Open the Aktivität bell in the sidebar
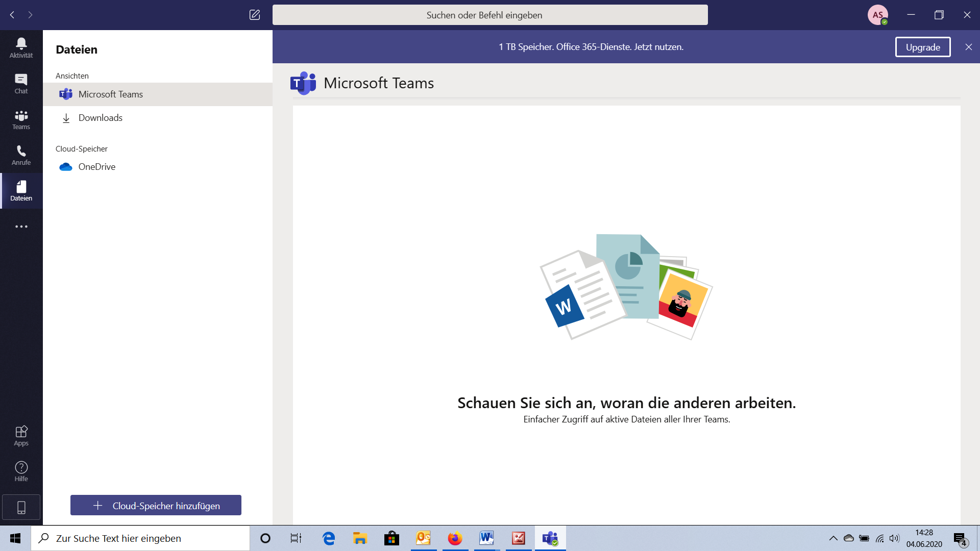Viewport: 980px width, 551px height. point(21,48)
